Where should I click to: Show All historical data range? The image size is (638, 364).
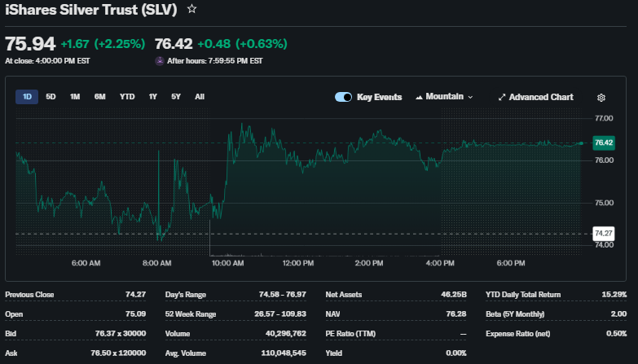click(x=200, y=97)
